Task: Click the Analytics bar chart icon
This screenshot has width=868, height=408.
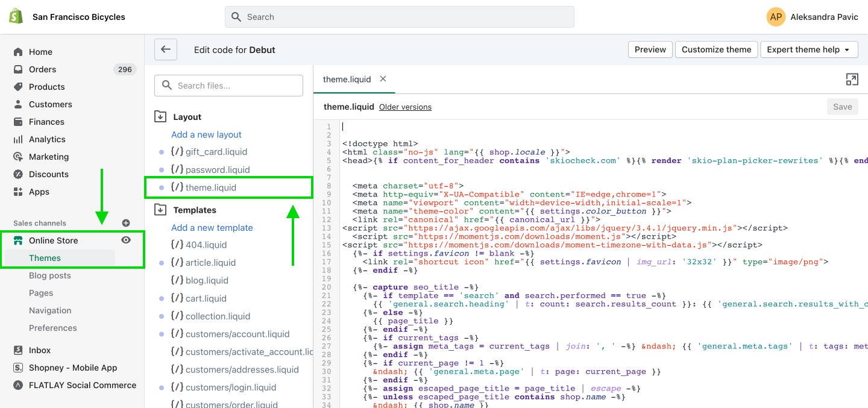Action: click(x=18, y=139)
